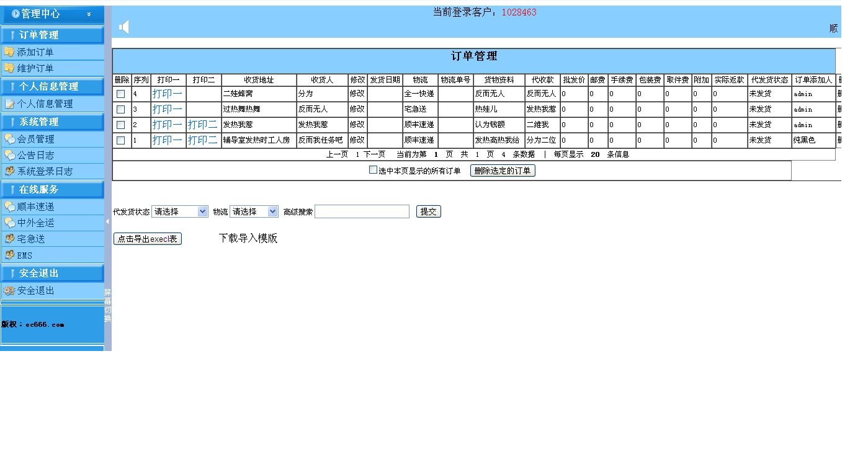This screenshot has width=868, height=462.
Task: Tick the delete checkbox for order 1
Action: tap(121, 140)
